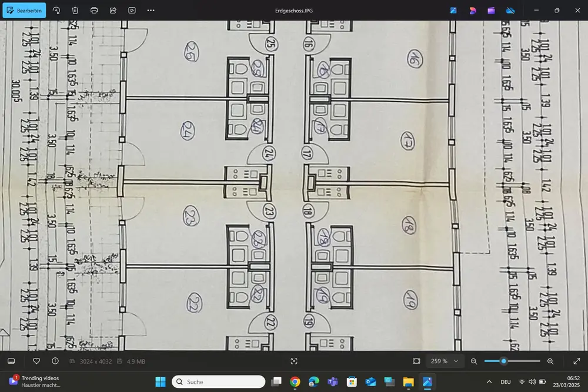Toggle the filmstrip view icon
Viewport: 588px width, 392px height.
(x=11, y=361)
